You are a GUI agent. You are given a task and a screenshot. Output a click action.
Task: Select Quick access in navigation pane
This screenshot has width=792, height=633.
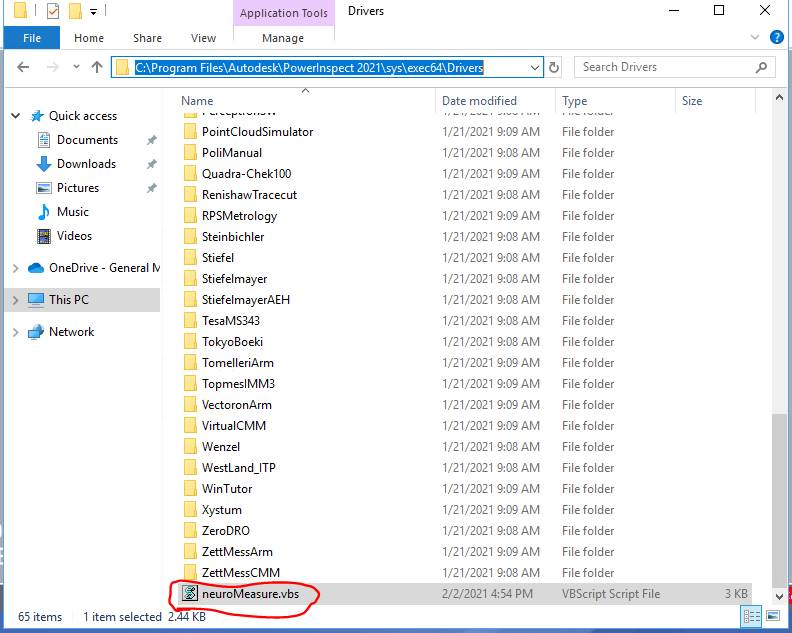coord(83,116)
